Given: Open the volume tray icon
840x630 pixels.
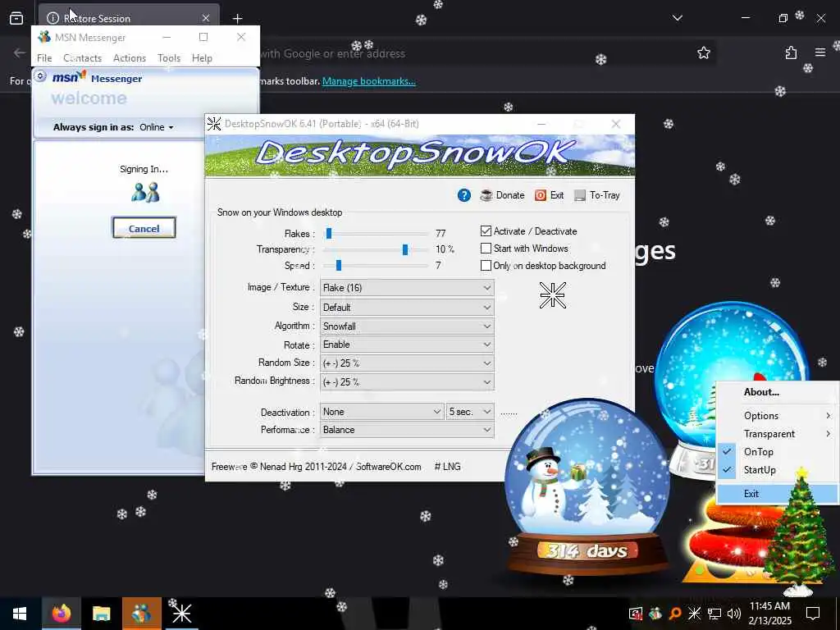Looking at the screenshot, I should (x=734, y=614).
